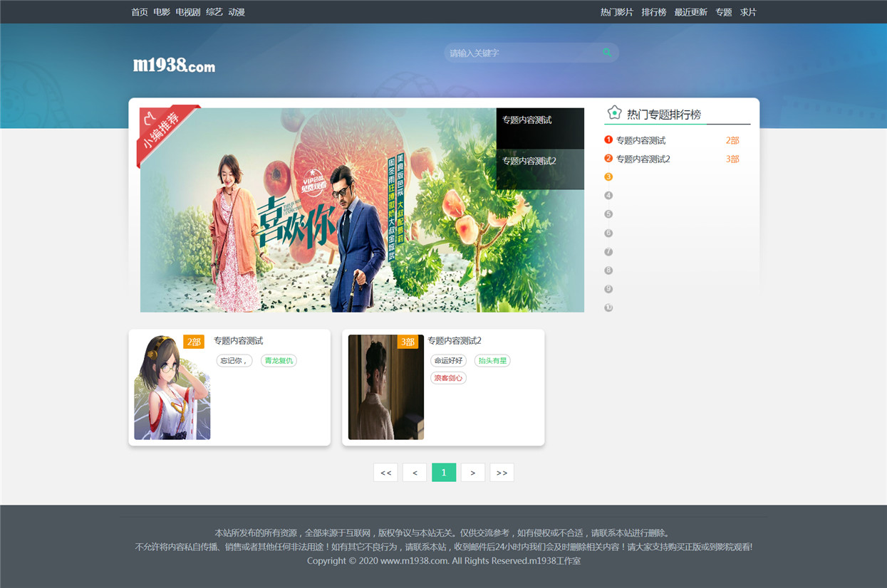Focus the 请输入关键字 search field
This screenshot has height=588, width=887.
coord(522,53)
